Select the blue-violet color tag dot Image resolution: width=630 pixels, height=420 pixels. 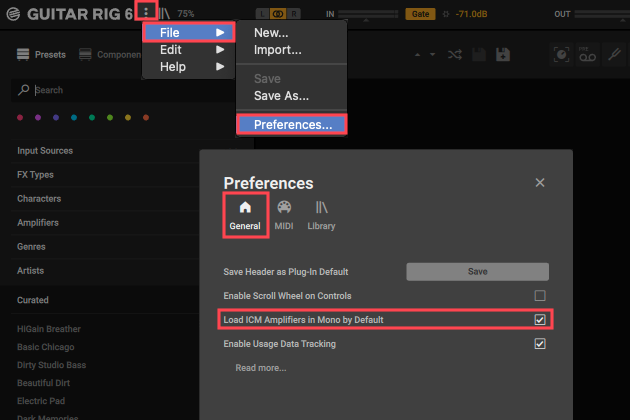[x=56, y=117]
